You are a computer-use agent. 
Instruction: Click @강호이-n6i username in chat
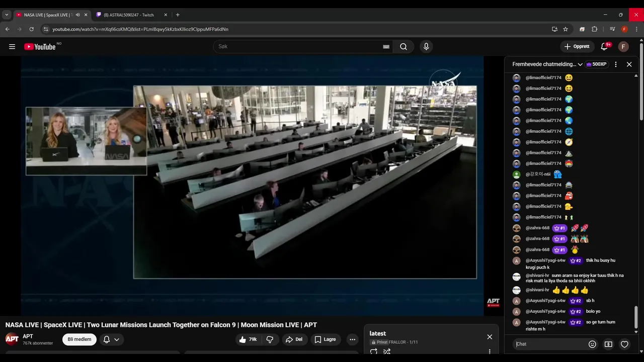pyautogui.click(x=538, y=174)
